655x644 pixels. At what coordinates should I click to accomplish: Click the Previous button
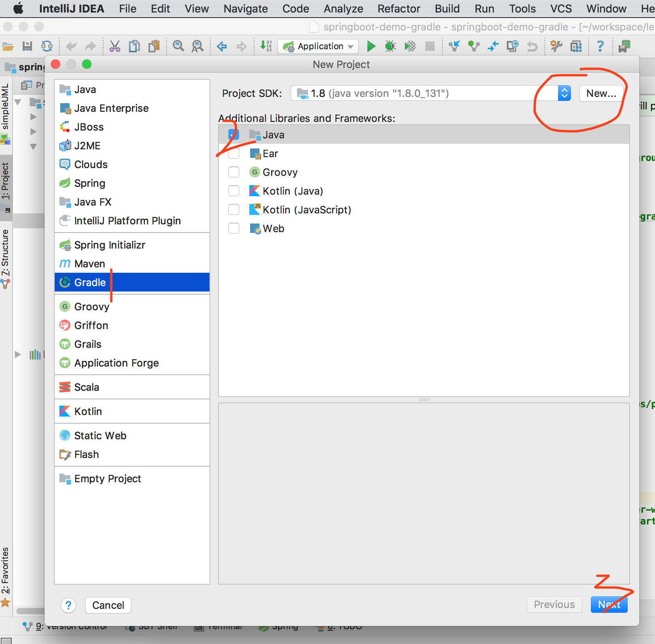[554, 605]
